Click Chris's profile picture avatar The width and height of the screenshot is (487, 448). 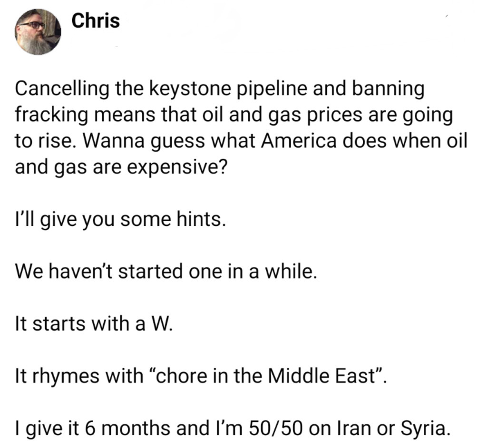[x=38, y=31]
